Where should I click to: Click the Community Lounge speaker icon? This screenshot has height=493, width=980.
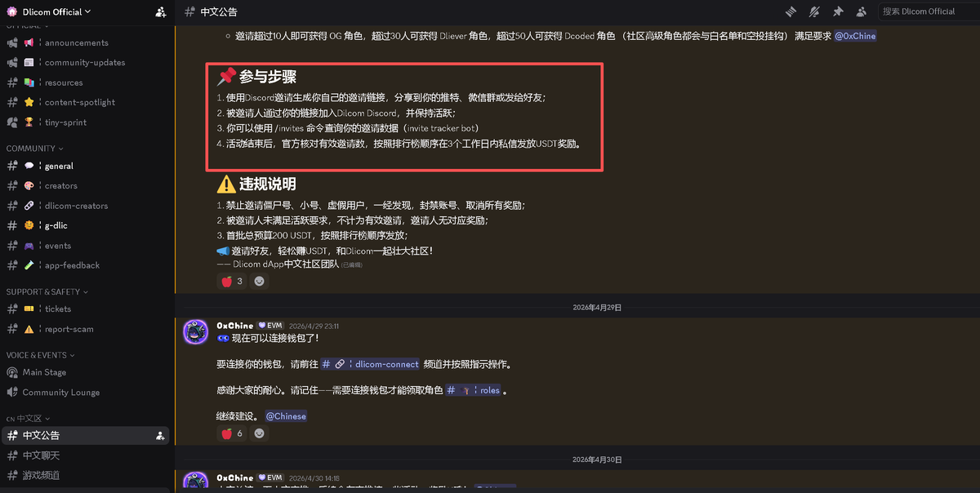click(x=12, y=393)
